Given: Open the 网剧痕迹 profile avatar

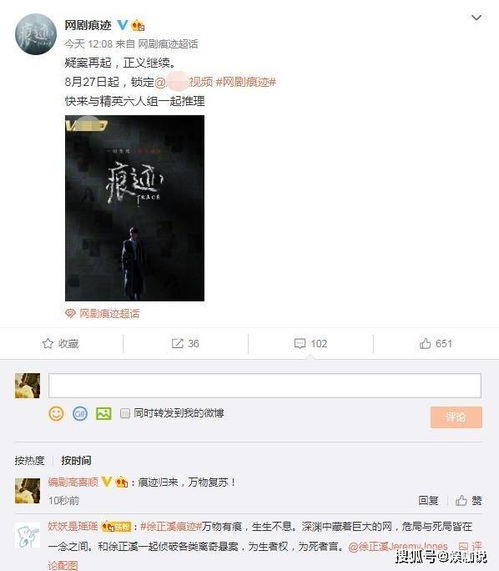Looking at the screenshot, I should pos(35,34).
